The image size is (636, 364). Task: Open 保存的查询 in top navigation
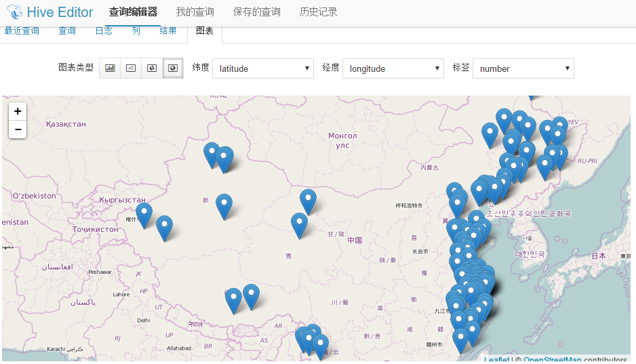(x=257, y=12)
